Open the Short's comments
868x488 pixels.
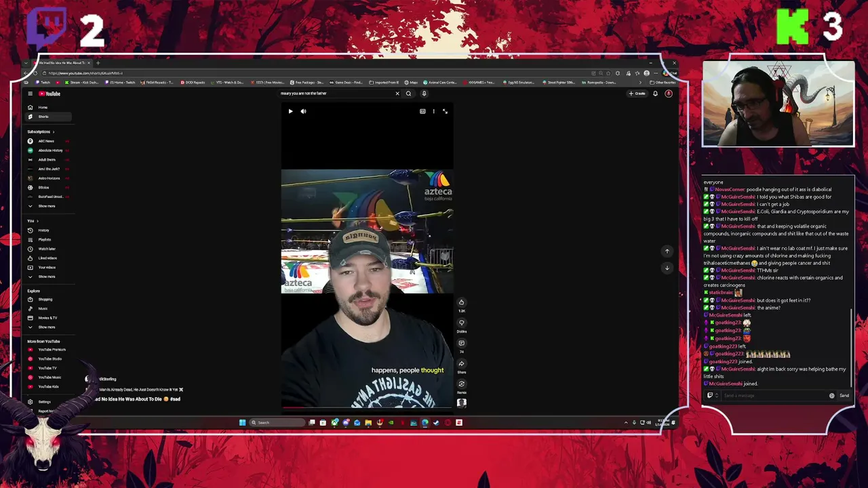pyautogui.click(x=461, y=343)
